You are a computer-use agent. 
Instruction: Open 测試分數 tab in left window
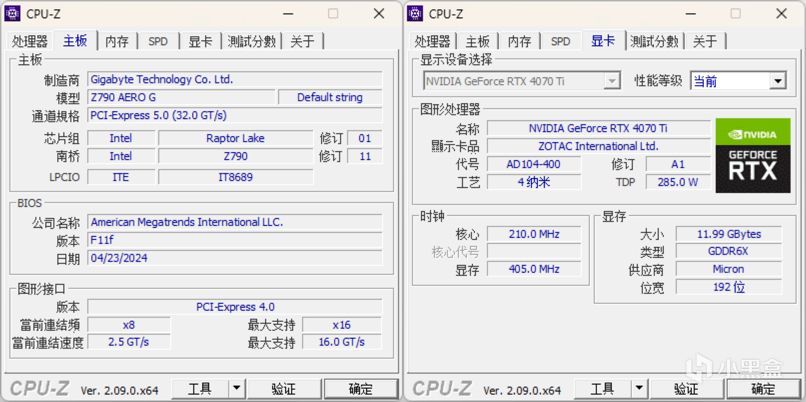point(252,41)
